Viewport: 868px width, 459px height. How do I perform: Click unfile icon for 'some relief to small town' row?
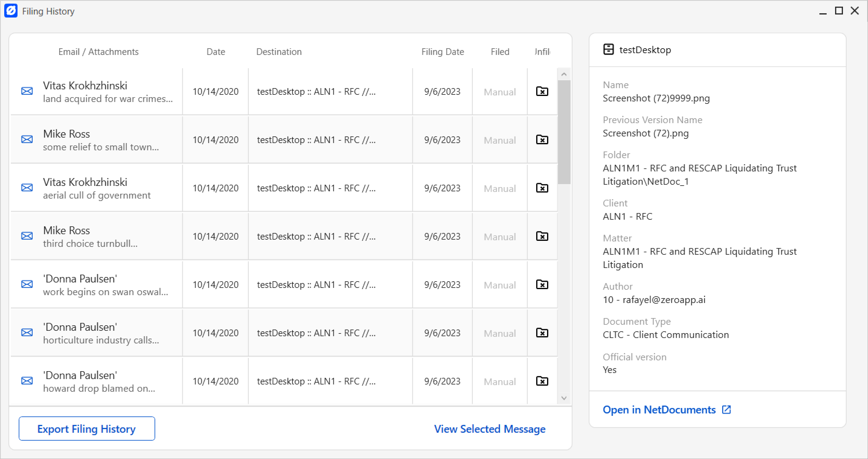coord(542,139)
